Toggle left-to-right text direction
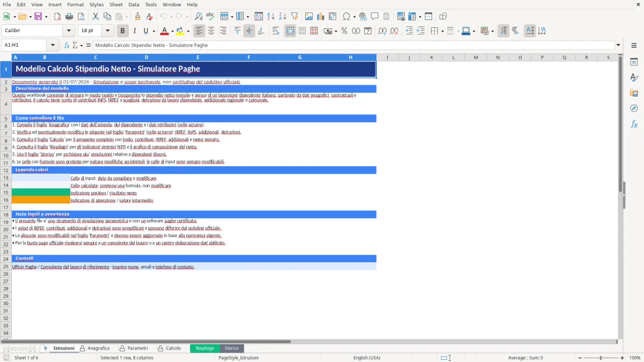644x362 pixels. [503, 31]
